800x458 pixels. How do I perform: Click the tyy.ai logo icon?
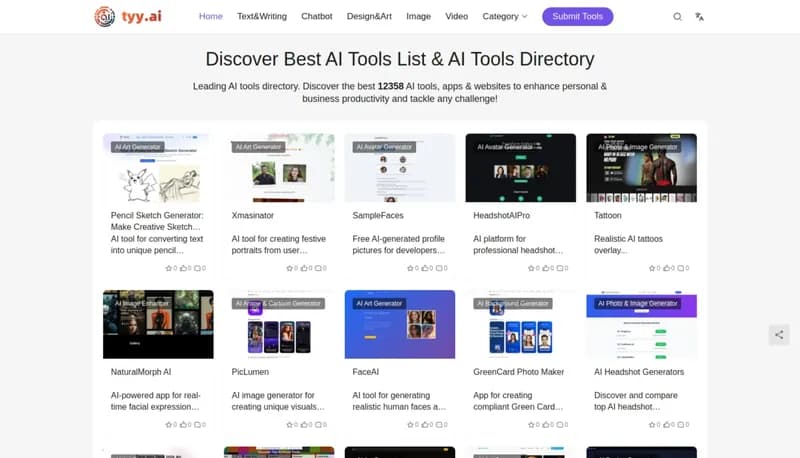pyautogui.click(x=105, y=16)
